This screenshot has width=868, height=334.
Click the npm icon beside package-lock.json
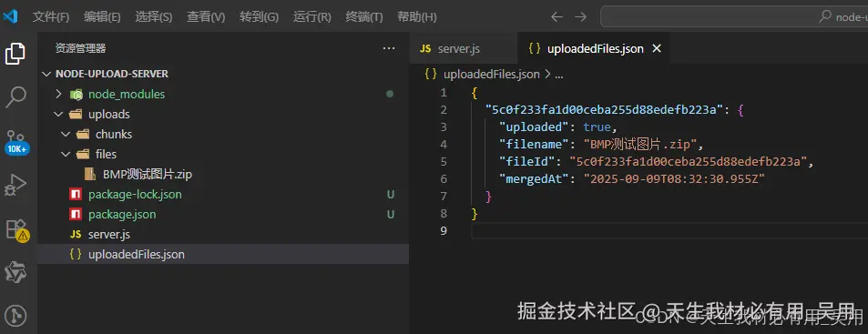76,195
